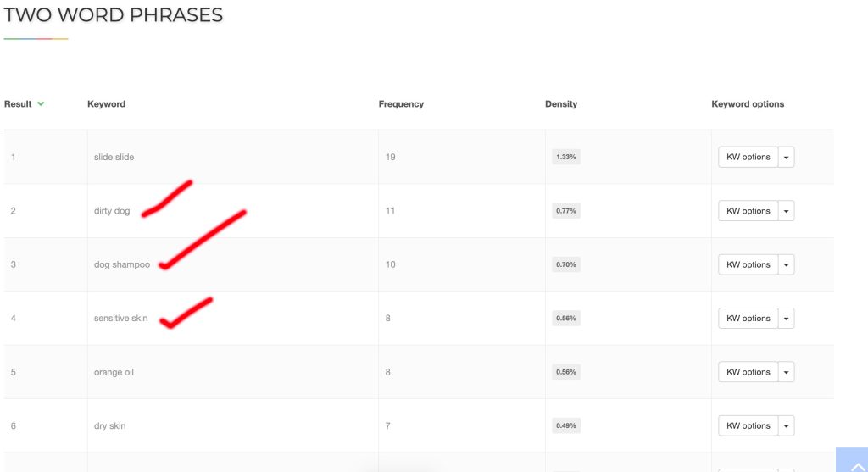868x472 pixels.
Task: Click KW options for orange oil
Action: click(x=748, y=372)
